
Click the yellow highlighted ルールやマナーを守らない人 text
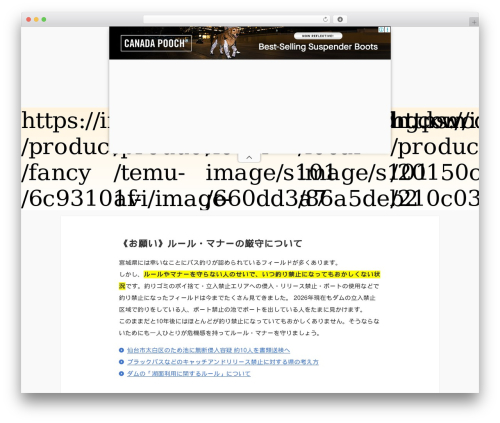click(x=262, y=274)
